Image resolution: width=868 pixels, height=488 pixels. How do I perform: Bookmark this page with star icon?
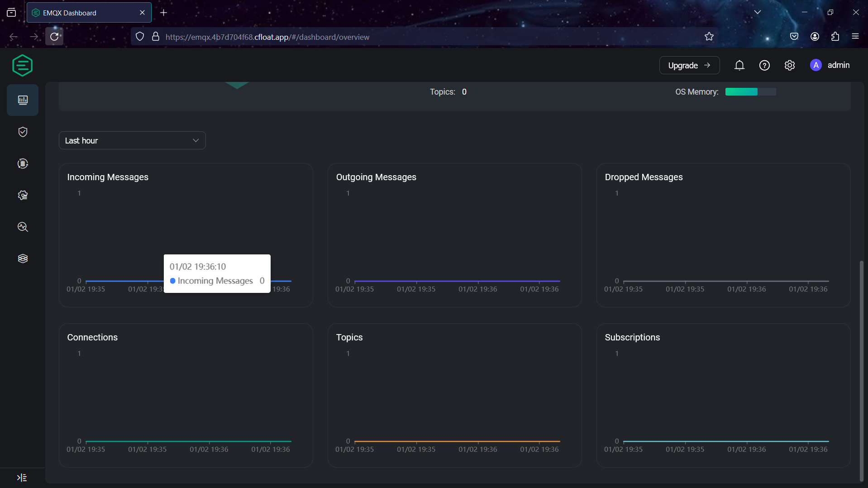tap(709, 37)
